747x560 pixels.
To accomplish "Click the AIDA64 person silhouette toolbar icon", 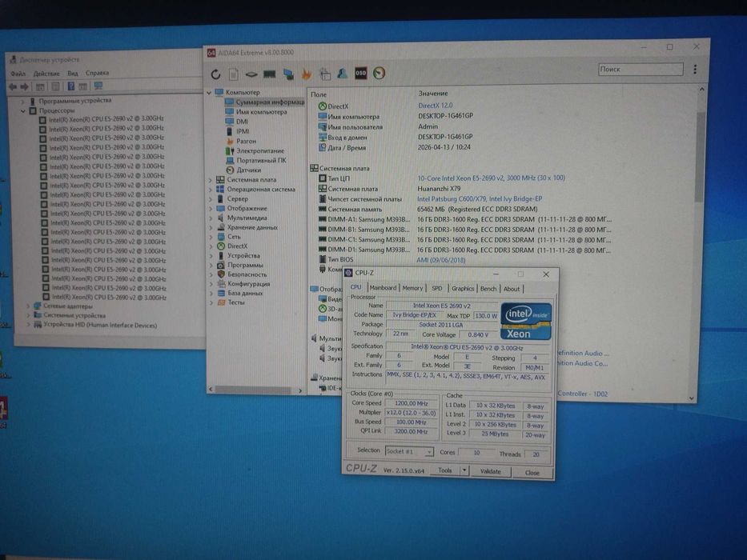I will click(342, 74).
